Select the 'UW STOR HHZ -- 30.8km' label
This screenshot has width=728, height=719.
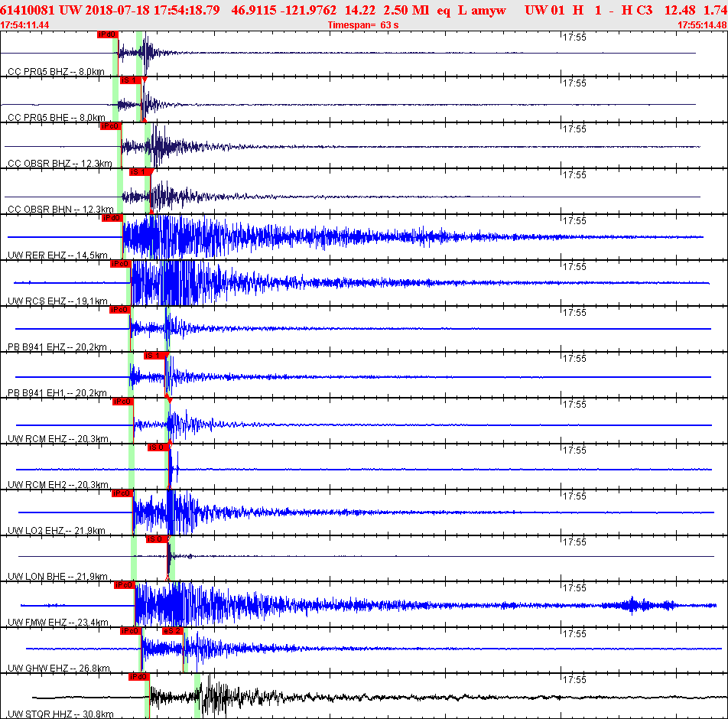(60, 714)
